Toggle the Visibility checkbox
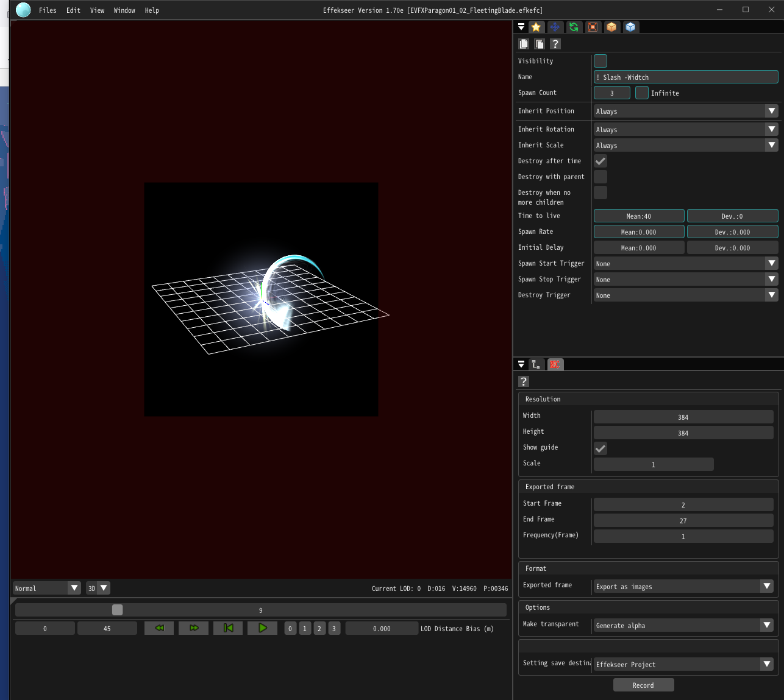The width and height of the screenshot is (784, 700). tap(600, 61)
